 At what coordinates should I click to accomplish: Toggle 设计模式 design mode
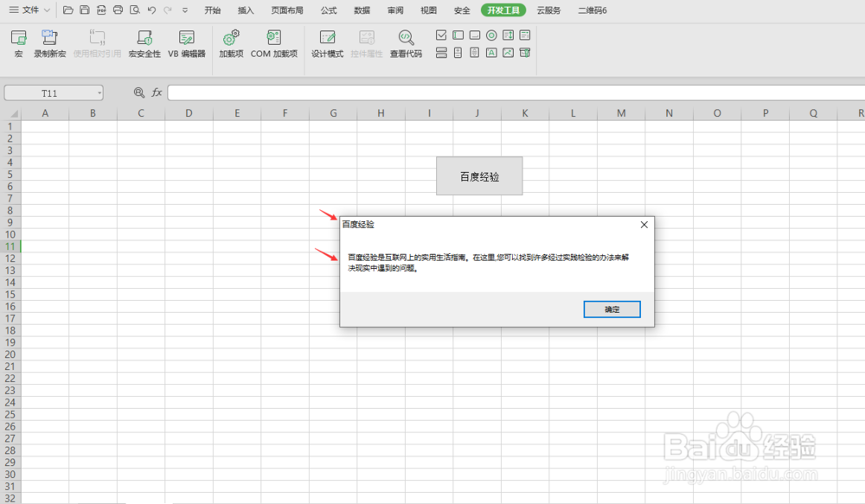[x=327, y=43]
